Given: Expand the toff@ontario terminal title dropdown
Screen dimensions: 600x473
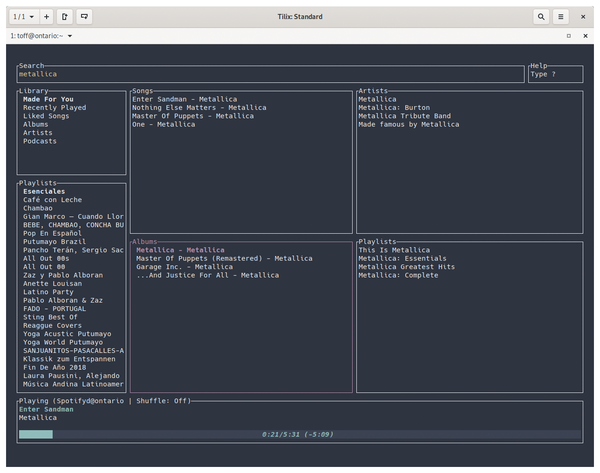Looking at the screenshot, I should [x=70, y=36].
